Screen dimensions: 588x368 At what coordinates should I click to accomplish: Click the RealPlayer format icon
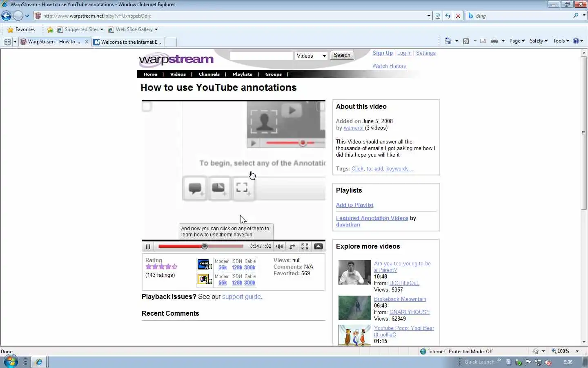tap(204, 264)
